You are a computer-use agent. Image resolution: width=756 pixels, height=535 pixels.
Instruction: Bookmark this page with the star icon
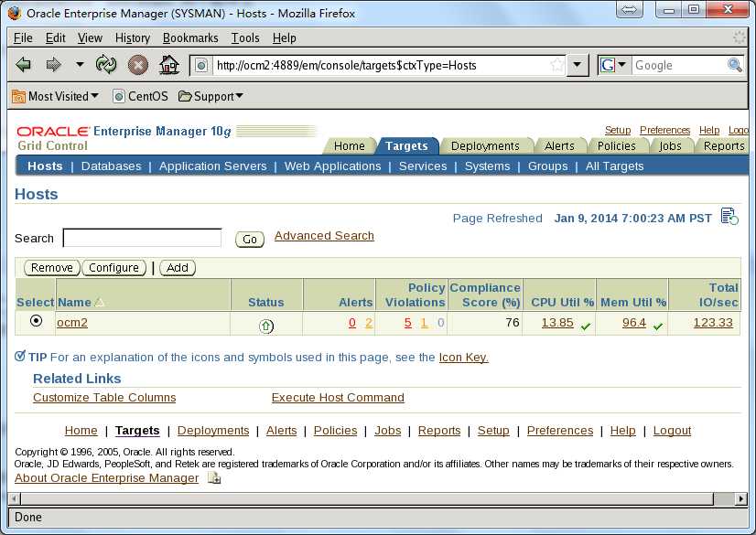pyautogui.click(x=556, y=65)
